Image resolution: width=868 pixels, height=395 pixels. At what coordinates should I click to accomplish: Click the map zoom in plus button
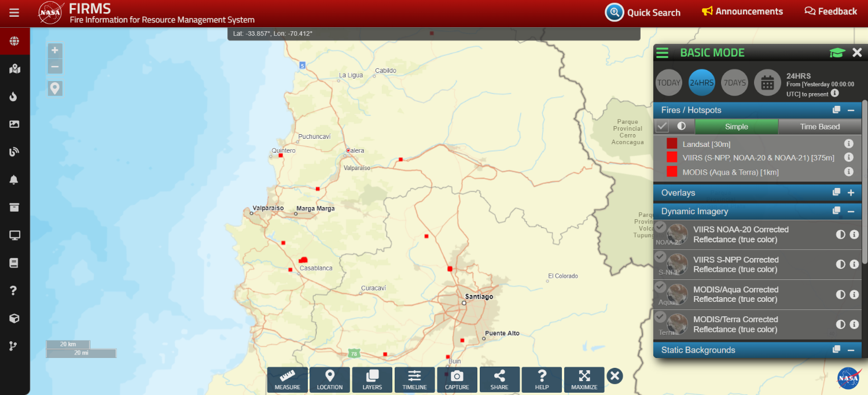[55, 50]
